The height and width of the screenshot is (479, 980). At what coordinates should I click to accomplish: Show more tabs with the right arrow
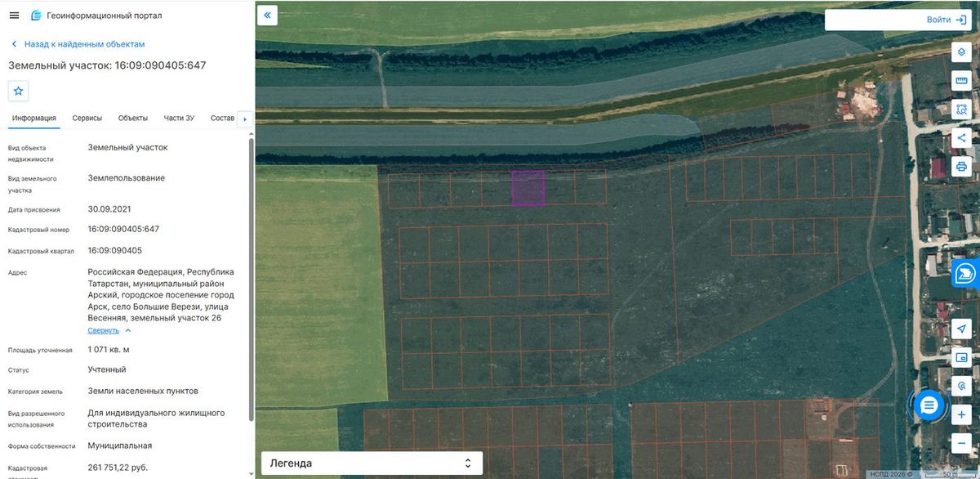[244, 119]
